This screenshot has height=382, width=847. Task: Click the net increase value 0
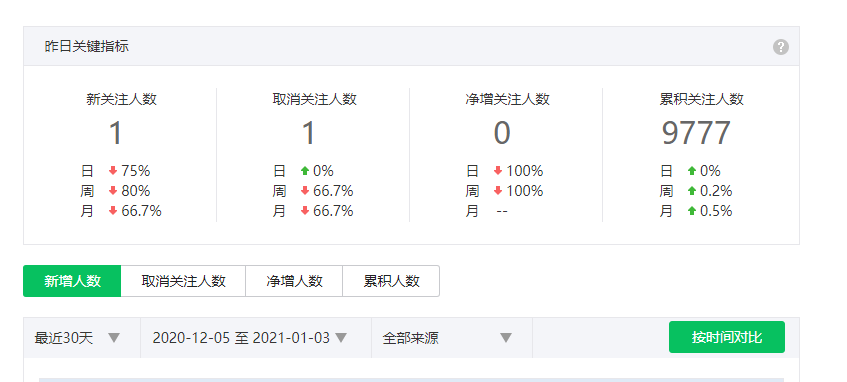(x=502, y=133)
